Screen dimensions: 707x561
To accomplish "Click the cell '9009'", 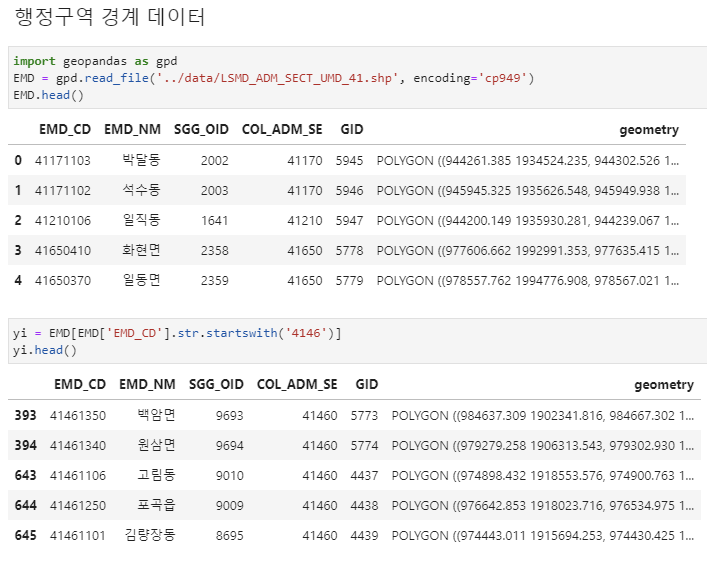I will coord(230,506).
